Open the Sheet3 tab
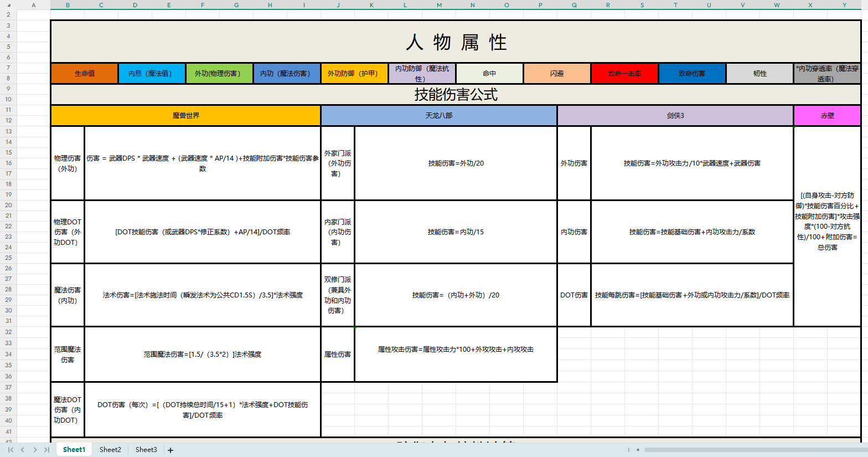 [146, 450]
